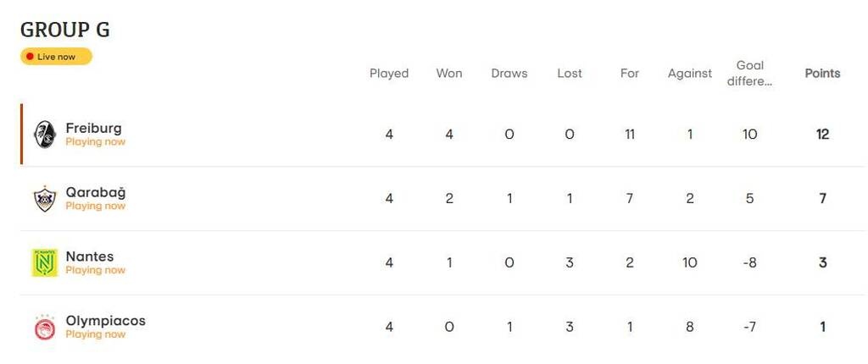This screenshot has height=364, width=868.
Task: Sort by the Points column header
Action: 822,74
